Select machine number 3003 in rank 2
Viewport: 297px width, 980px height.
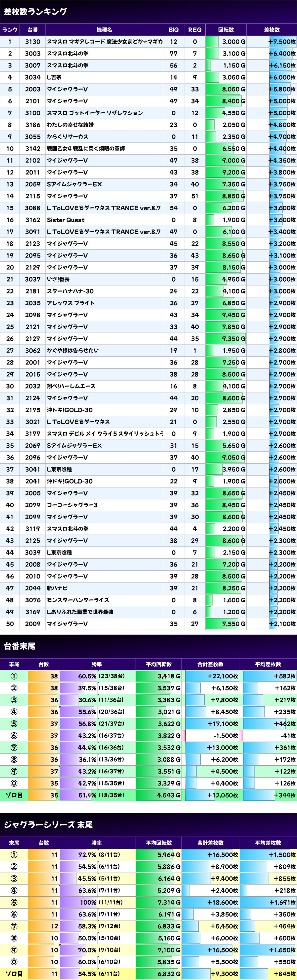[33, 54]
